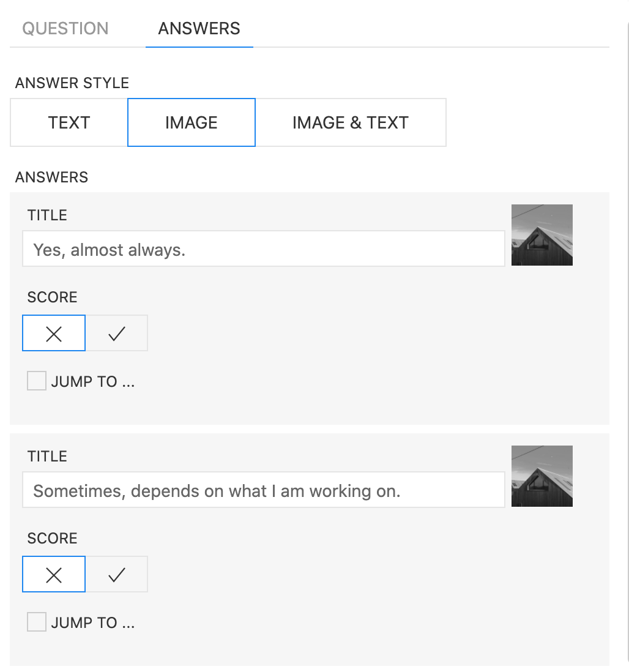Mark first answer as correct with checkmark
Viewport: 629px width, 672px height.
tap(116, 333)
